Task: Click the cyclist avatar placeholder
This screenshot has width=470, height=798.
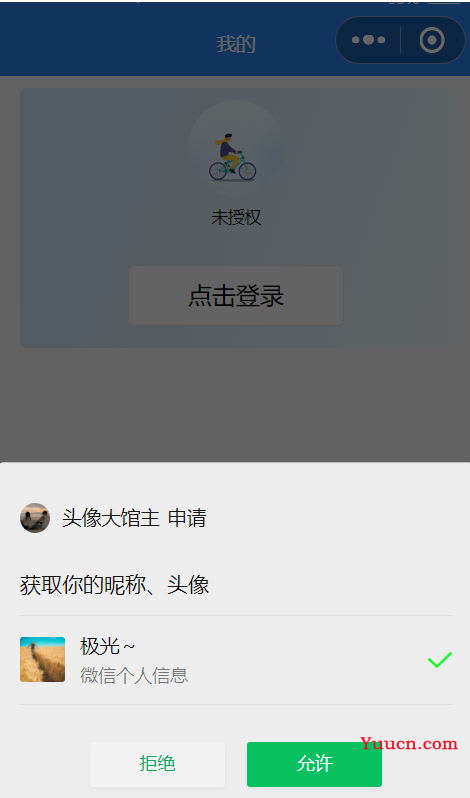Action: pyautogui.click(x=236, y=148)
